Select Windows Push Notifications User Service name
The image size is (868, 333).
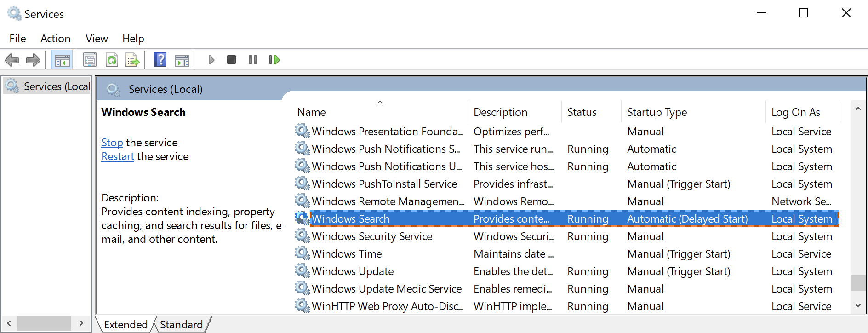click(387, 166)
